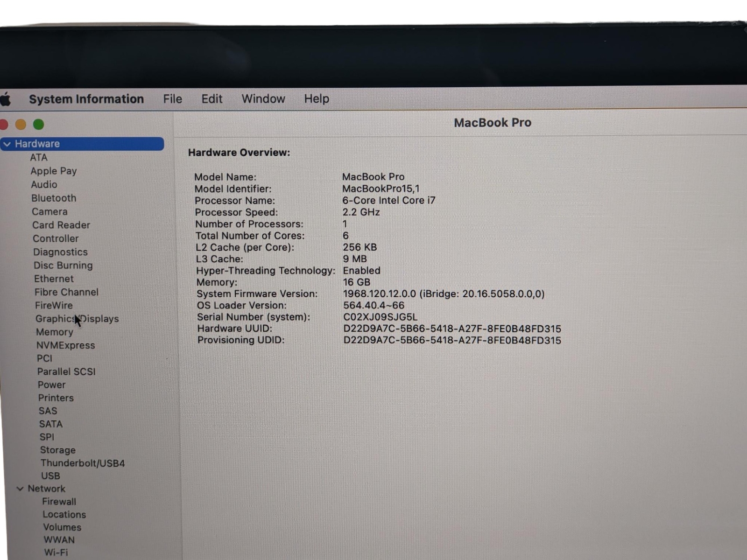Viewport: 747px width, 560px height.
Task: Open the Help menu
Action: point(317,99)
